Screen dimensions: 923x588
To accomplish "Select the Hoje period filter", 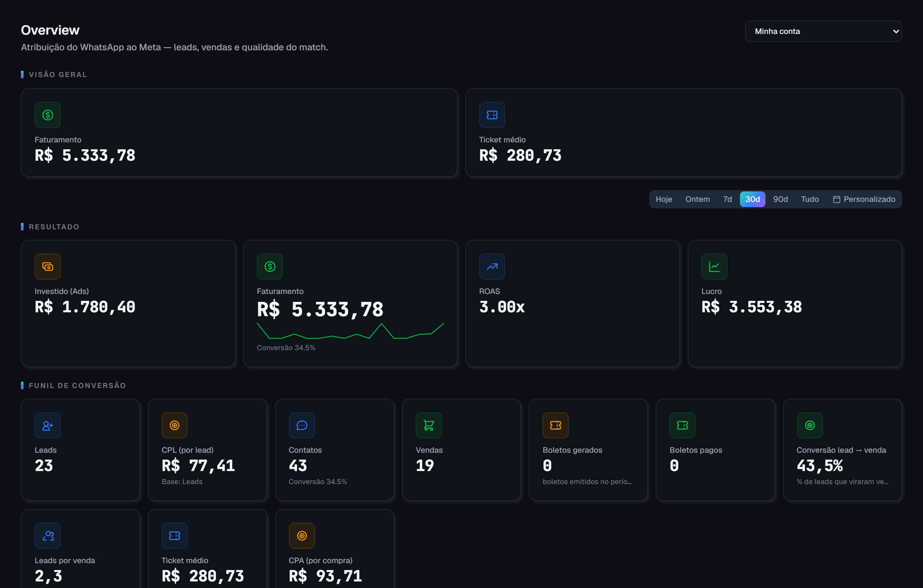I will click(x=663, y=199).
